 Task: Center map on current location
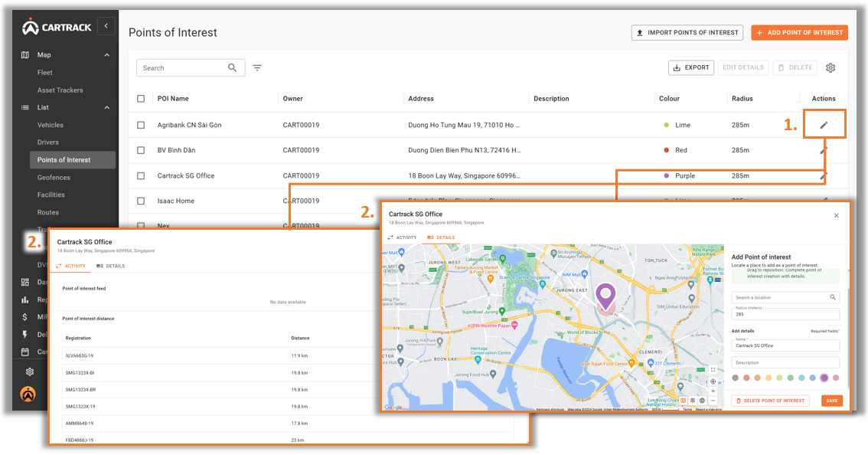[x=713, y=381]
